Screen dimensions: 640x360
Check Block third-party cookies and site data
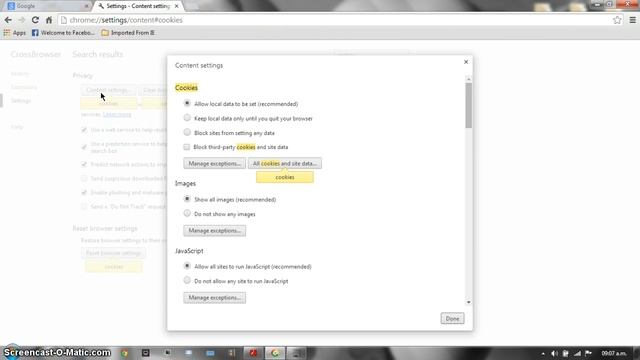point(187,147)
